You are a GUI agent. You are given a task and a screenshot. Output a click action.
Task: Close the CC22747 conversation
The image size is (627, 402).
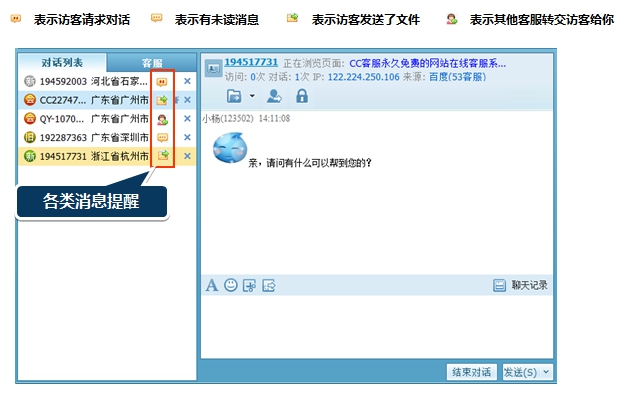tap(187, 100)
